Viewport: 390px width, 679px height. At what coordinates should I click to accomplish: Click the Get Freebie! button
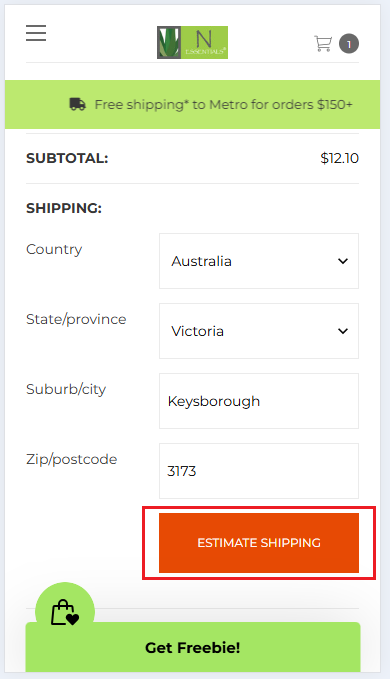coord(193,647)
